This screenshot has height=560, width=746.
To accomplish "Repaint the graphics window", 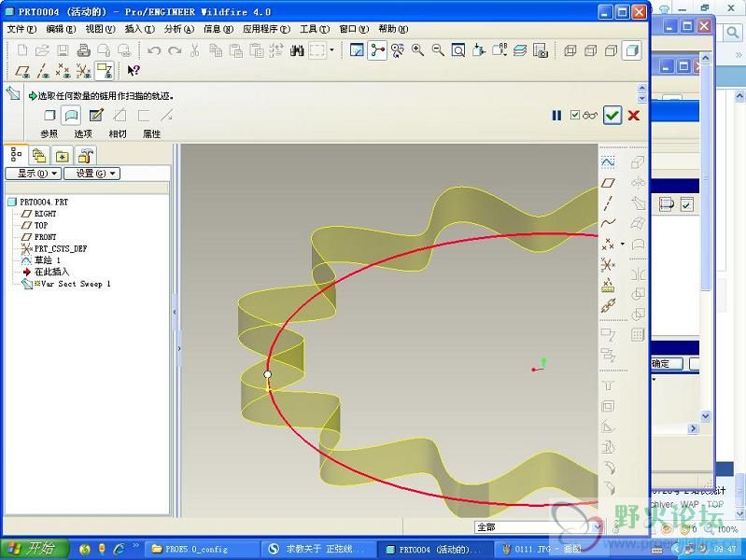I will click(x=357, y=50).
